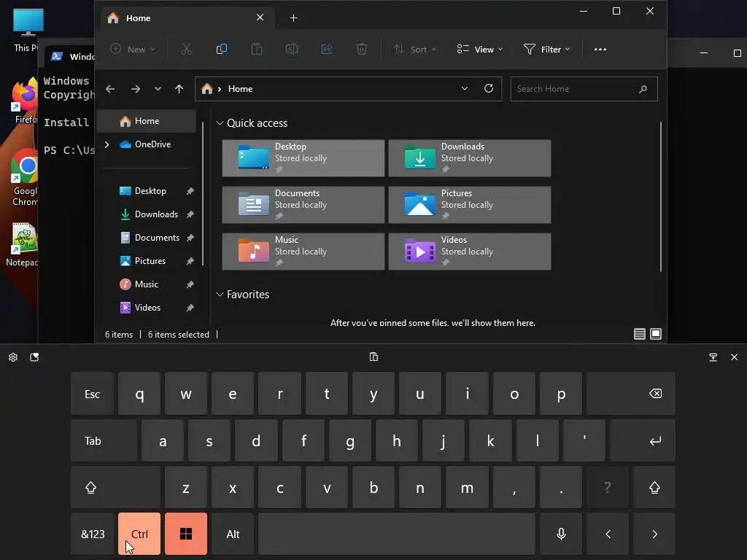Open recent locations chevron dropdown
Image resolution: width=747 pixels, height=560 pixels.
pyautogui.click(x=158, y=89)
